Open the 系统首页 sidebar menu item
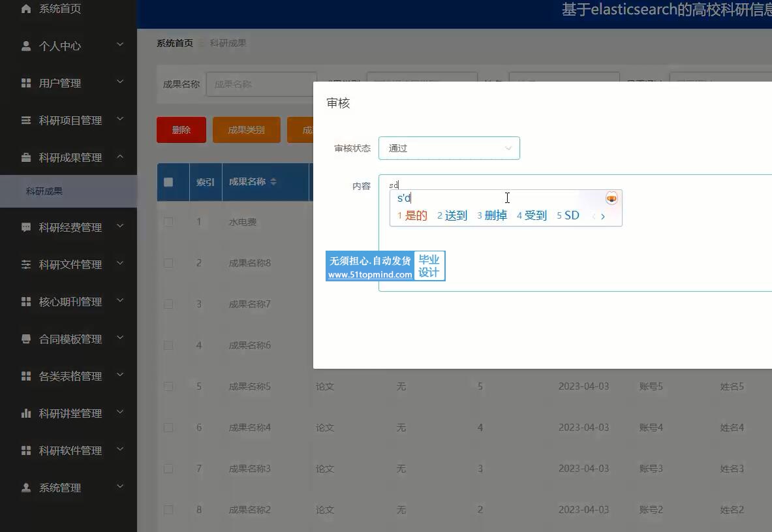The height and width of the screenshot is (532, 772). [x=69, y=9]
